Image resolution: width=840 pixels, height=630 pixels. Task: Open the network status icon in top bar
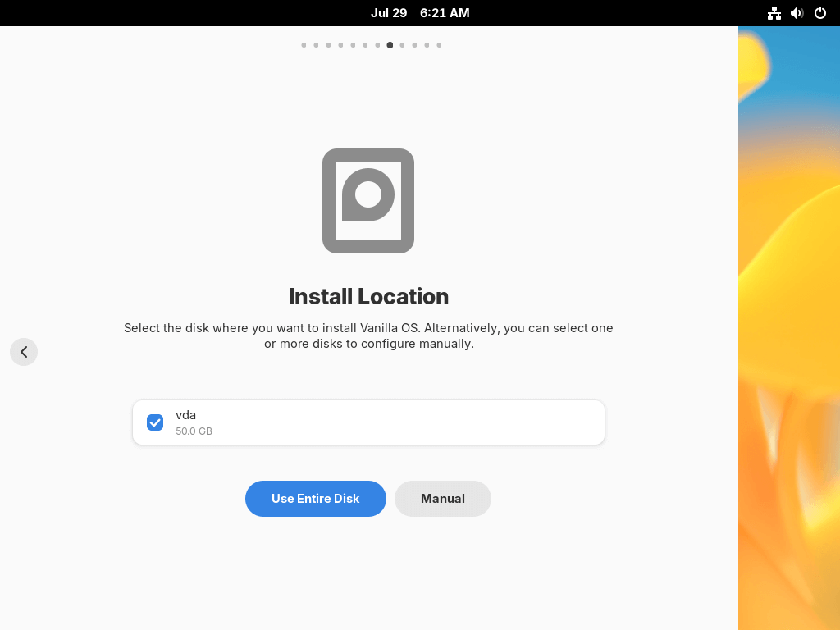[774, 13]
